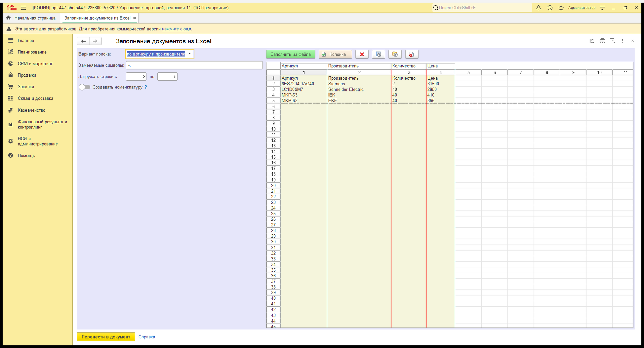The height and width of the screenshot is (348, 644).
Task: Select the Schneider Electric cell
Action: 359,90
